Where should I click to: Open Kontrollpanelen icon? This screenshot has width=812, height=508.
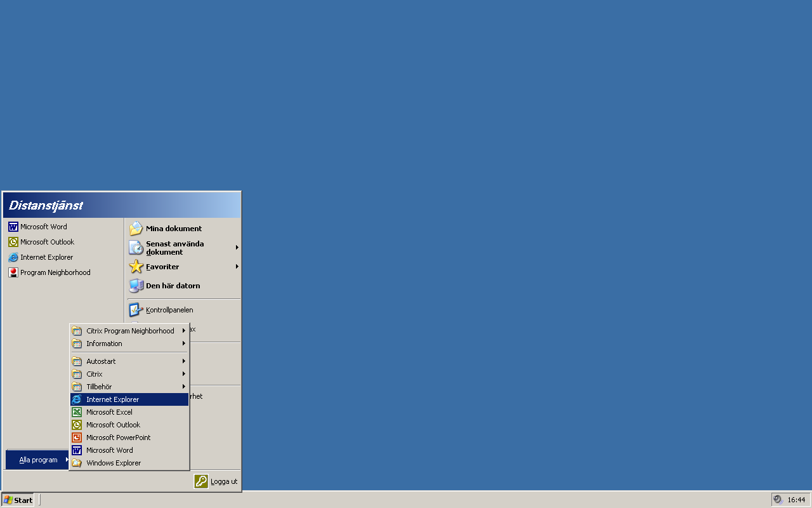click(136, 310)
